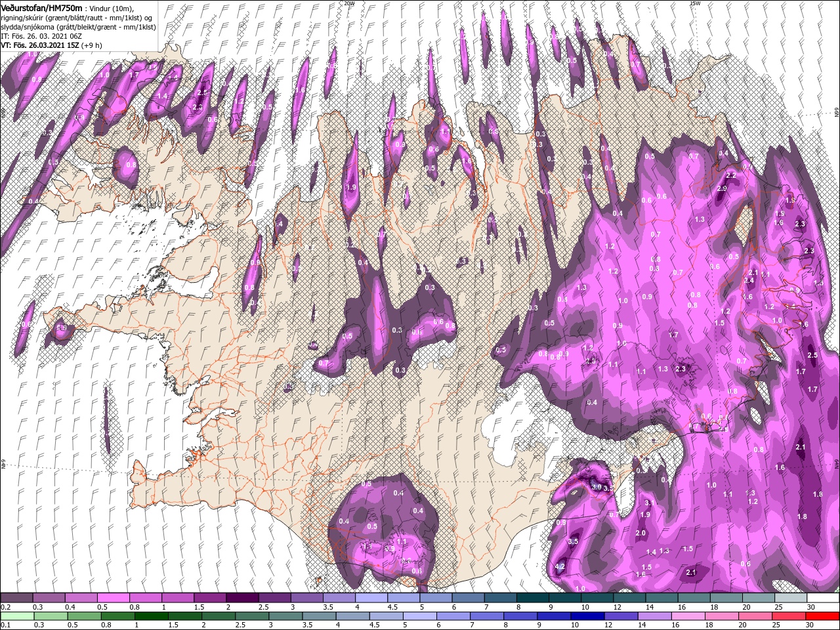Click the snow legend swatch labeled 0.2

(16, 598)
